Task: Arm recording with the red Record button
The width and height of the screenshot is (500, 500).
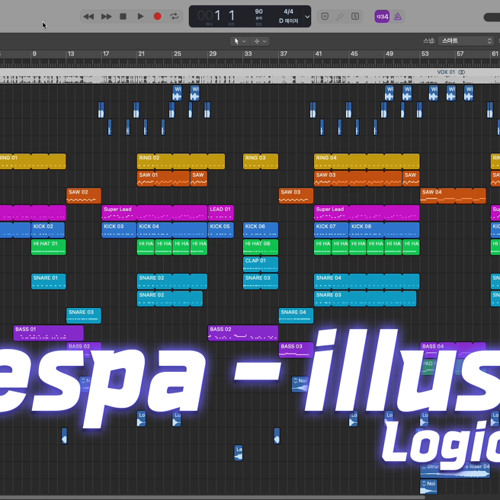Action: (157, 16)
